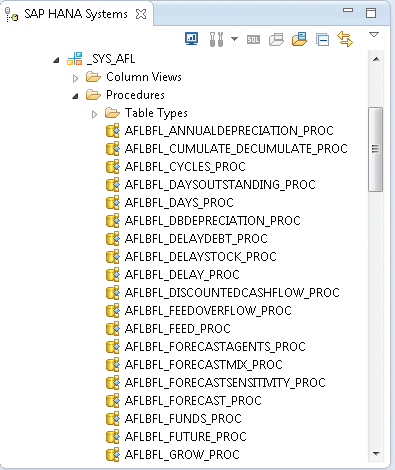
Task: Open dropdown arrow next to Administration icon
Action: (235, 39)
